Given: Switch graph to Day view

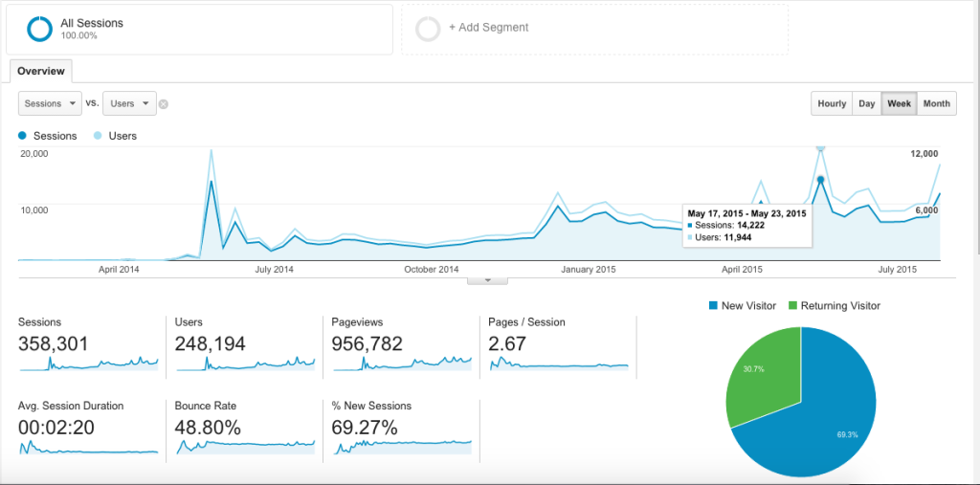Looking at the screenshot, I should point(866,103).
